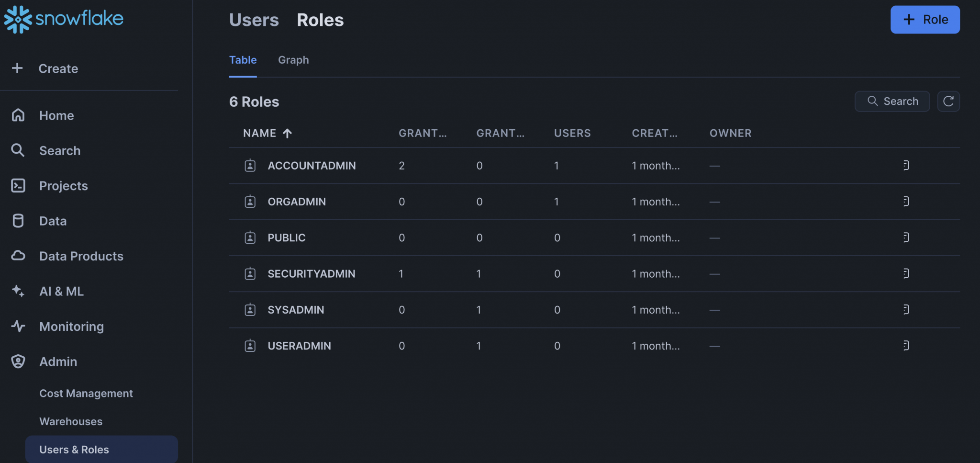The height and width of the screenshot is (463, 980).
Task: Open the Cost Management link
Action: (86, 393)
